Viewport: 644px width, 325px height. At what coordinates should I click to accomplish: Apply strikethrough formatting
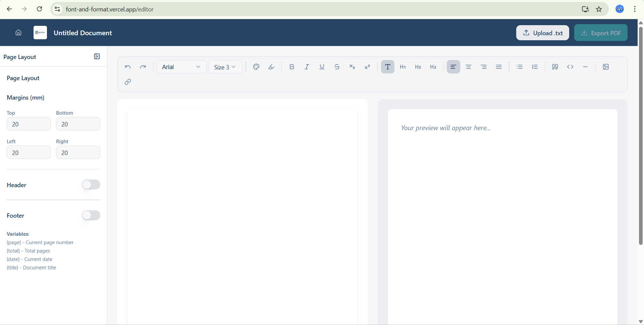[337, 67]
